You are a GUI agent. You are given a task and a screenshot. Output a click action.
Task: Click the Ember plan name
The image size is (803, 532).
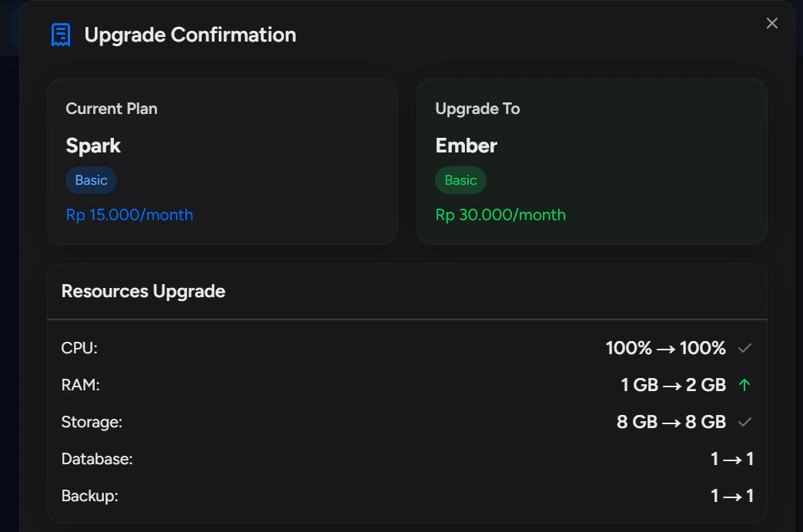tap(466, 146)
